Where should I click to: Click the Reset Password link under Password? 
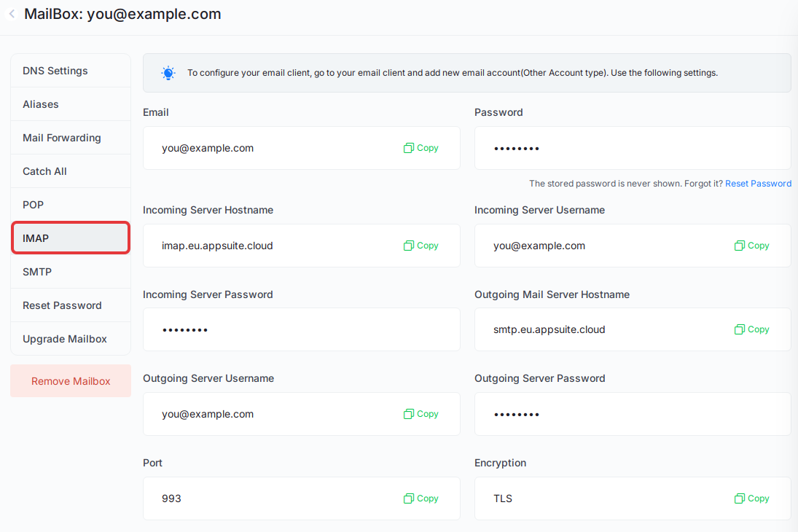pyautogui.click(x=758, y=184)
